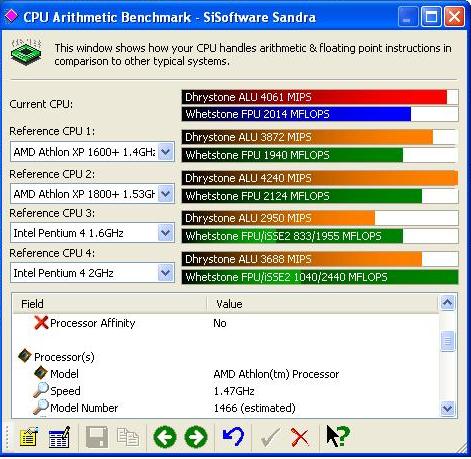
Task: Go forward with the green right arrow
Action: click(196, 437)
